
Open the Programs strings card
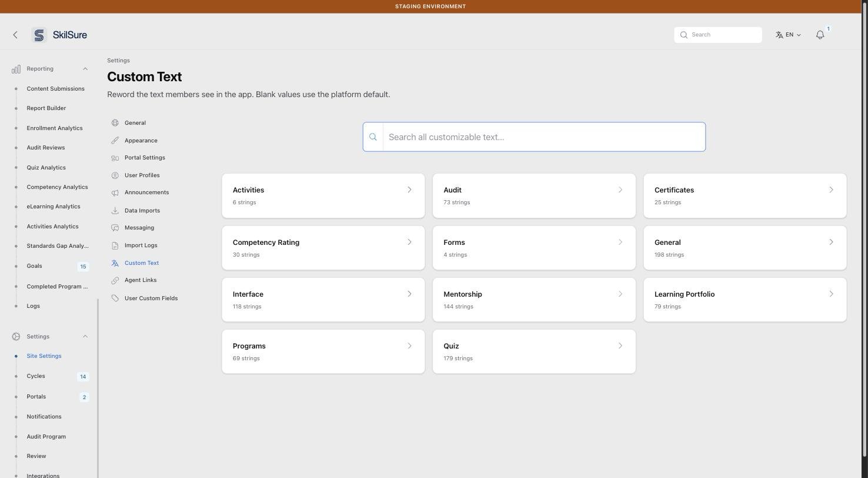pyautogui.click(x=323, y=351)
